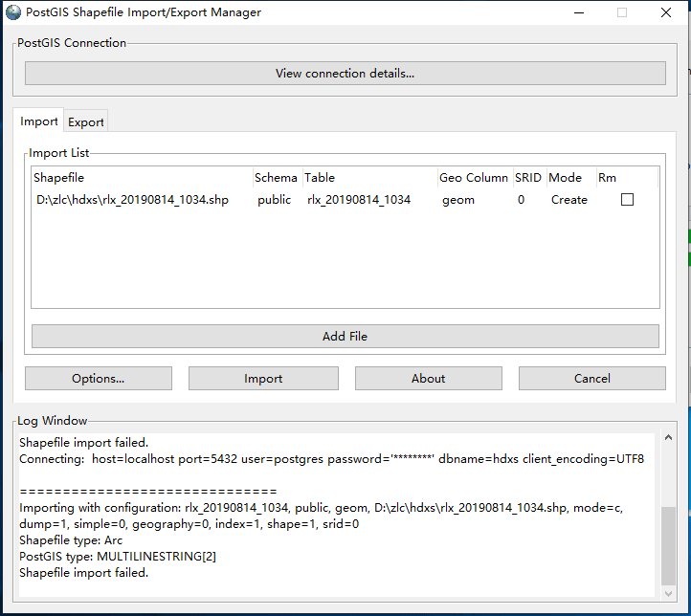Select the Import tab
Image resolution: width=691 pixels, height=616 pixels.
coord(39,121)
